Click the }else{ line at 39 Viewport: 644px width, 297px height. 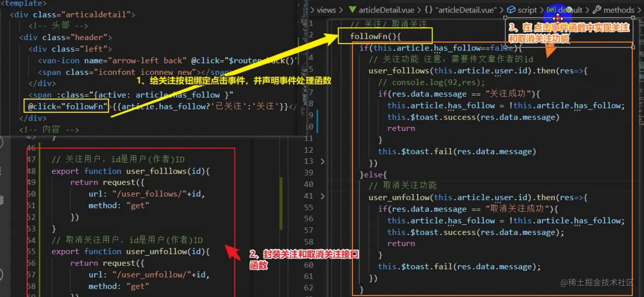coord(373,174)
